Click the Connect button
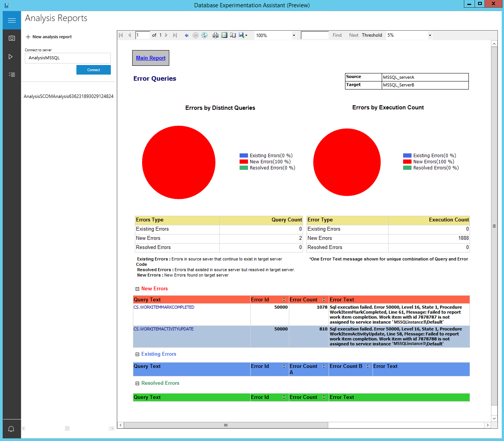Image resolution: width=504 pixels, height=441 pixels. coord(94,70)
